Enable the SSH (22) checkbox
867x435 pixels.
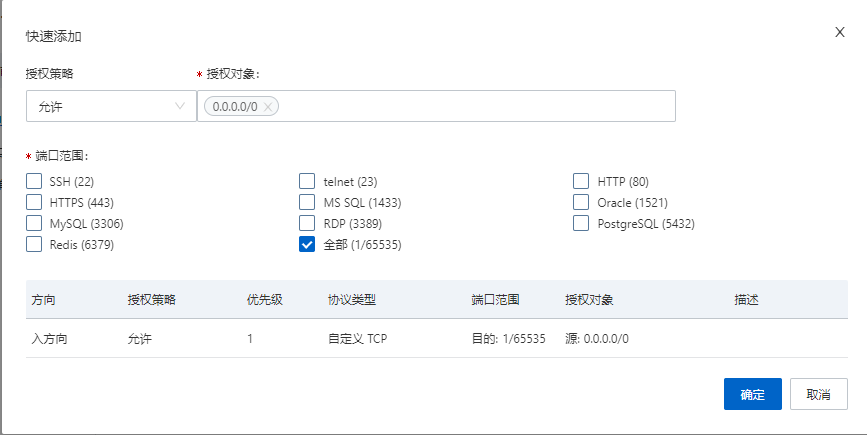point(34,181)
